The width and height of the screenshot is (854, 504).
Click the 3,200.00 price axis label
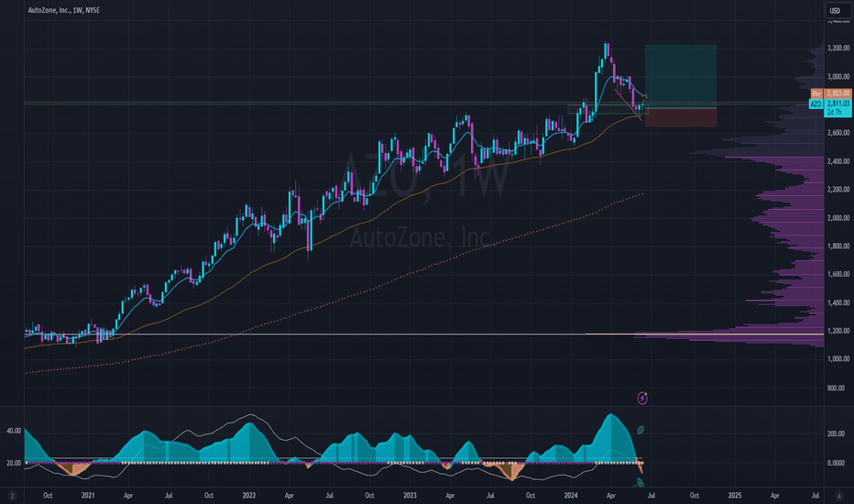point(838,49)
